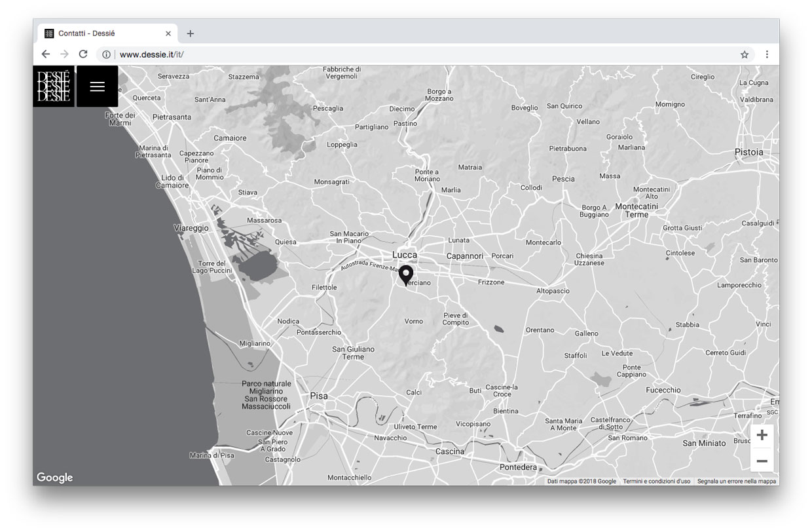This screenshot has height=532, width=812.
Task: Click the Dati mappa ©2018 Google text
Action: [581, 481]
